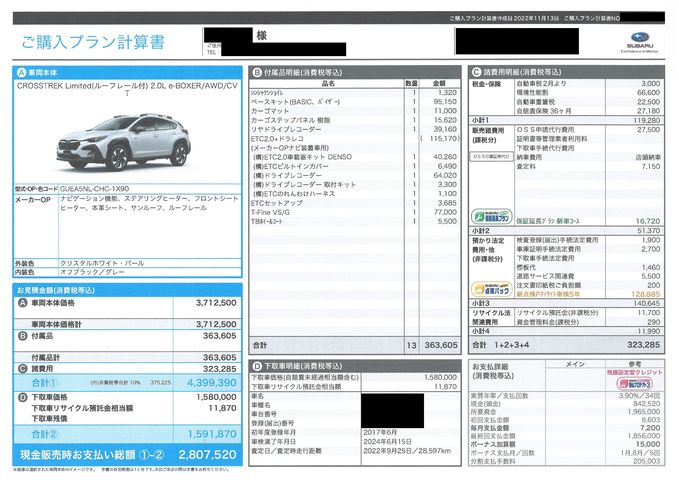Viewport: 679px width, 480px height.
Task: Click the circled C icon beside 諸費用明細 header
Action: (476, 72)
